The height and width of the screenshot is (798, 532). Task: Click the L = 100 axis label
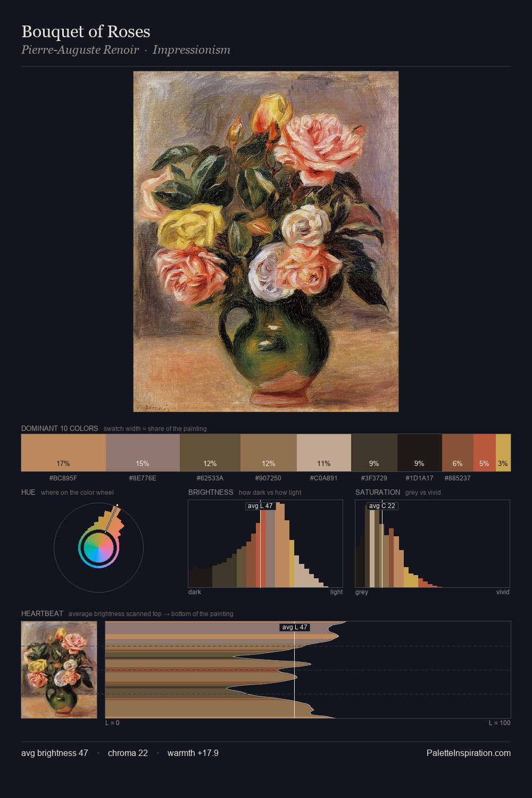500,723
